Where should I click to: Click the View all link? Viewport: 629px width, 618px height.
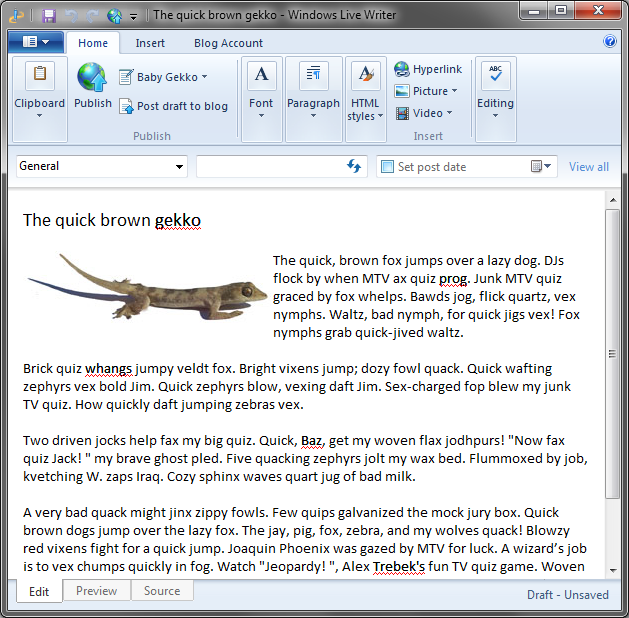588,166
